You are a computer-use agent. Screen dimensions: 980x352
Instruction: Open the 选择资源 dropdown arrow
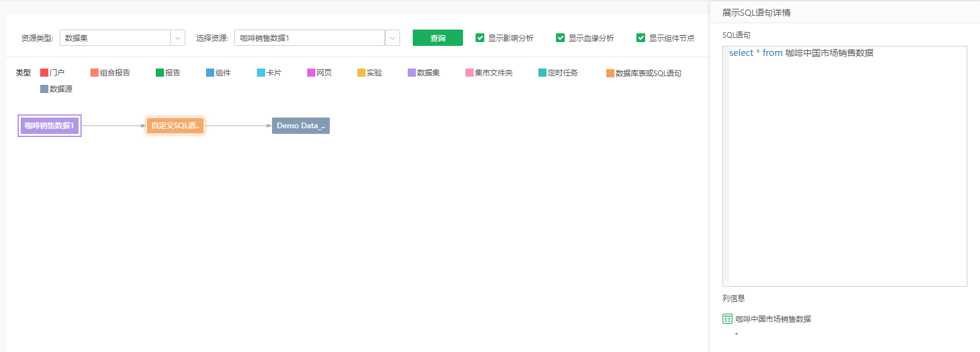[x=393, y=38]
